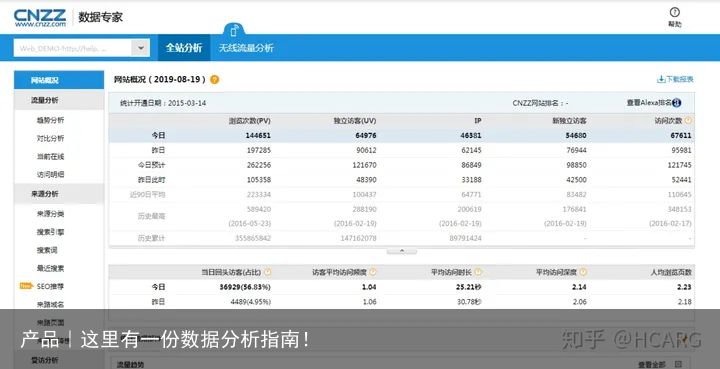The image size is (720, 369).
Task: Click the info icon next to 平均访问深度
Action: click(x=583, y=272)
